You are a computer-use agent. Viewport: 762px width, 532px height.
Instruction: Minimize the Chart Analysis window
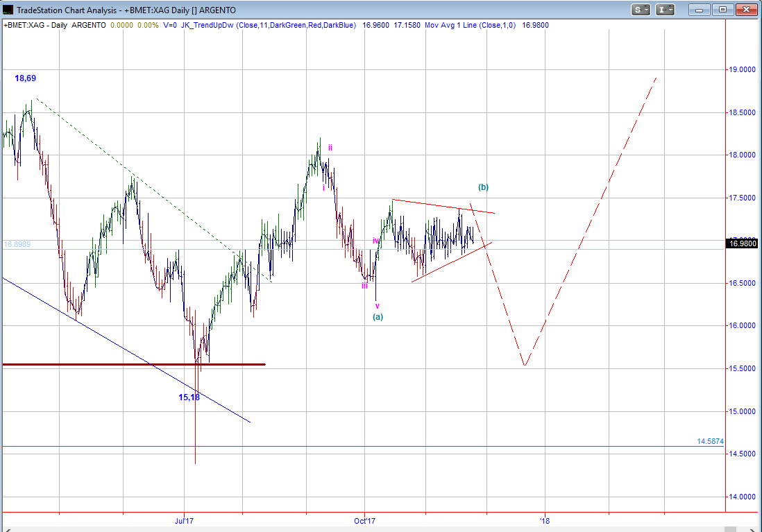click(x=700, y=10)
